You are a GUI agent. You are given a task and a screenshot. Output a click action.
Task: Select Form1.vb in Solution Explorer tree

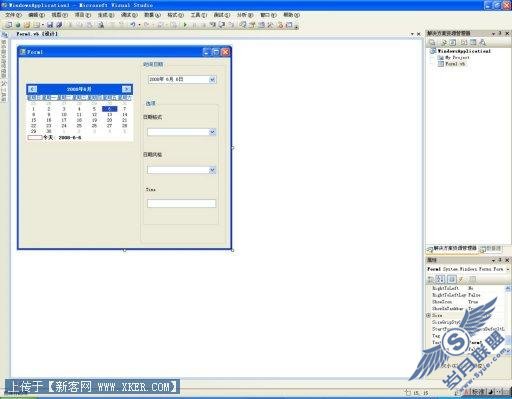(455, 64)
